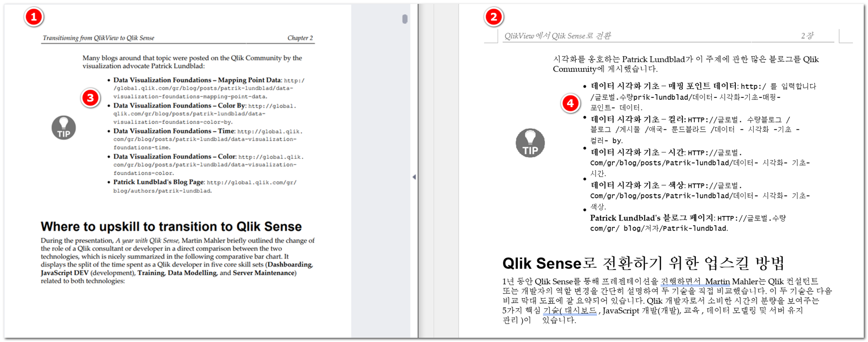
Task: Click the bold 'JavaScript DEV' text
Action: (x=64, y=273)
